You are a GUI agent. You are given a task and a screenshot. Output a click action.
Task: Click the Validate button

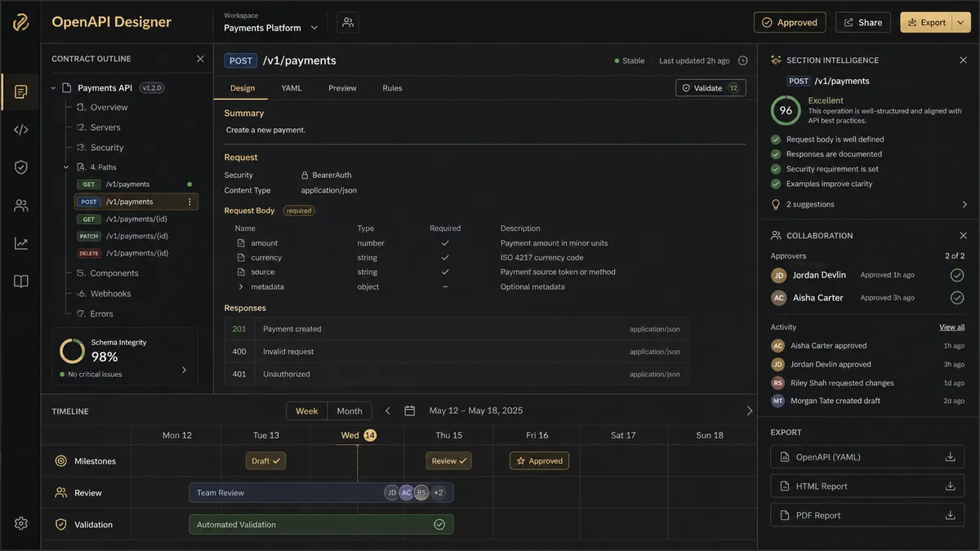point(710,88)
